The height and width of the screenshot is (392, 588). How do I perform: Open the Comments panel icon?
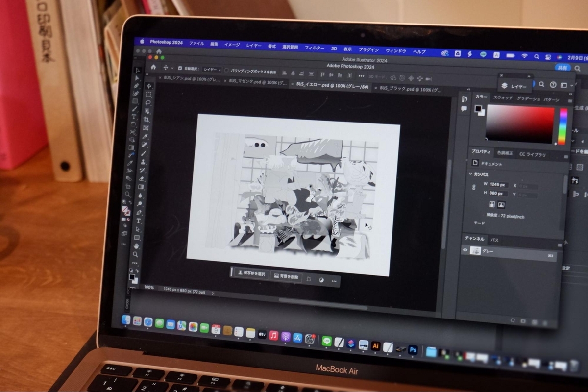point(464,110)
